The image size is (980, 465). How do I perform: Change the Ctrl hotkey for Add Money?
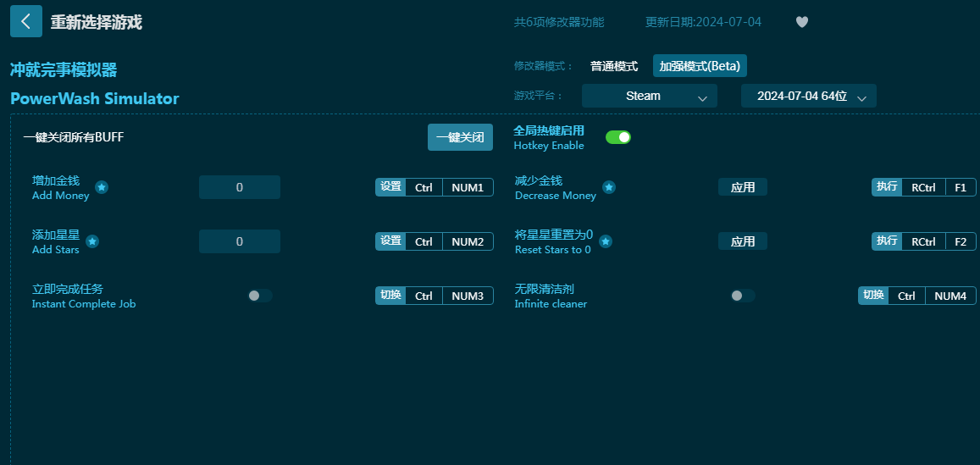(424, 187)
